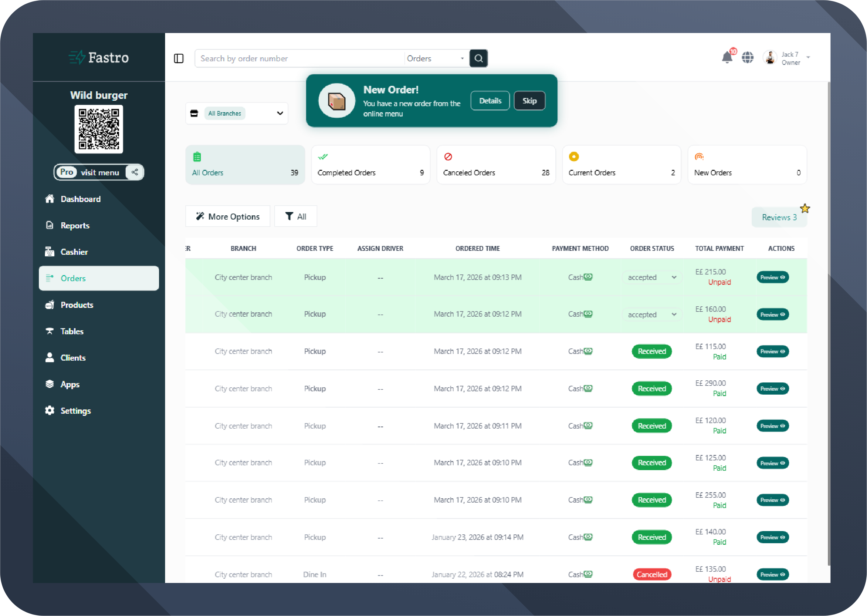Click the PAYMENT METHOD column header
Image resolution: width=867 pixels, height=616 pixels.
pos(580,248)
